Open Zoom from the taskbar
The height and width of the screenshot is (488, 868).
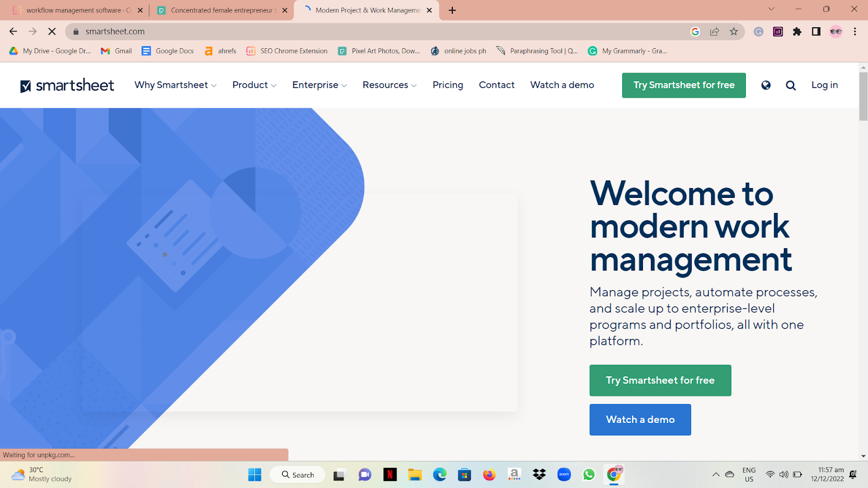click(x=564, y=475)
